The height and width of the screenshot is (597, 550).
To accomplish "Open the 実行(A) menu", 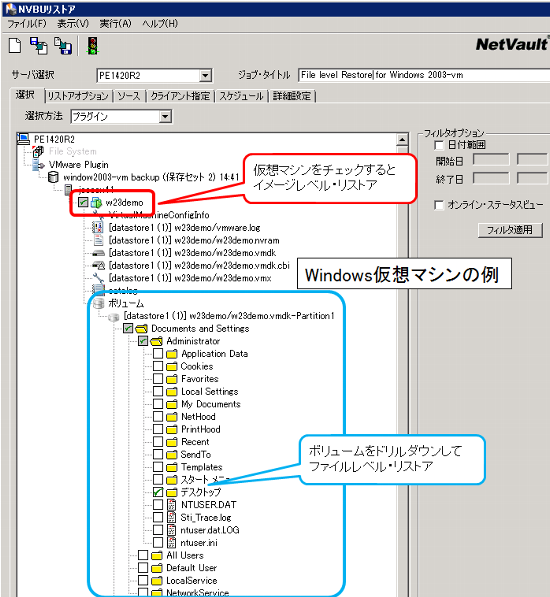I will 115,24.
